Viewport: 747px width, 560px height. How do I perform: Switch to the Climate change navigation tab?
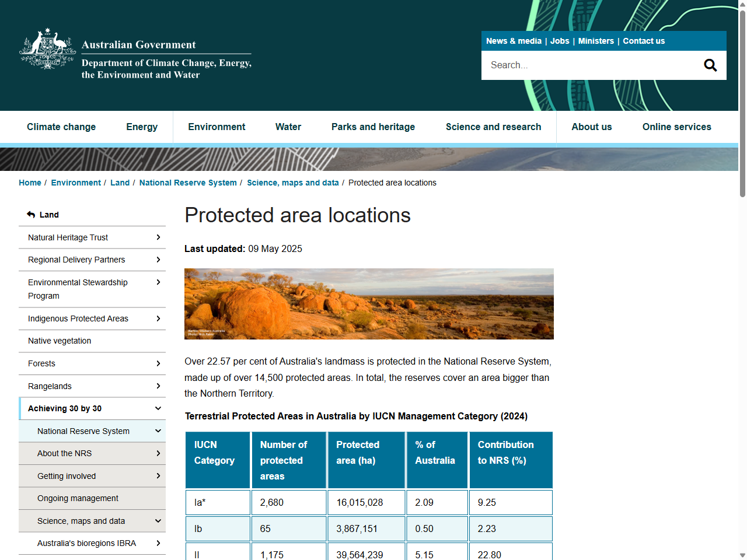(61, 127)
